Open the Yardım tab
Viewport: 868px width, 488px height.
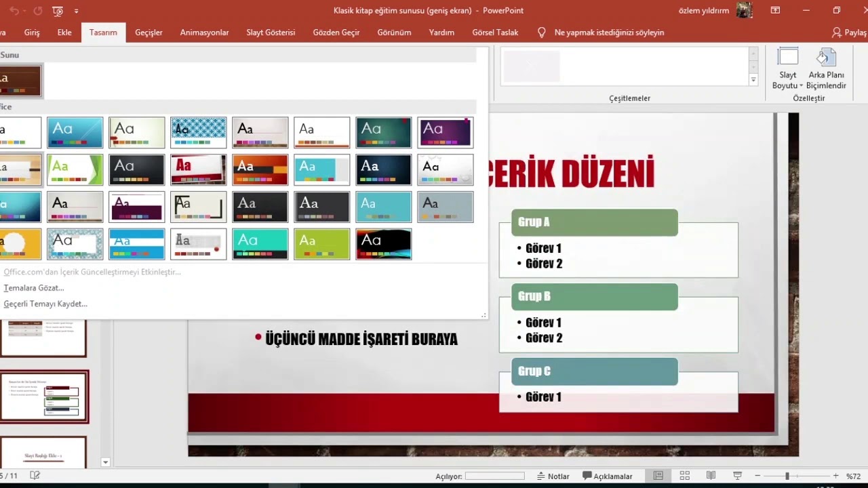tap(441, 33)
